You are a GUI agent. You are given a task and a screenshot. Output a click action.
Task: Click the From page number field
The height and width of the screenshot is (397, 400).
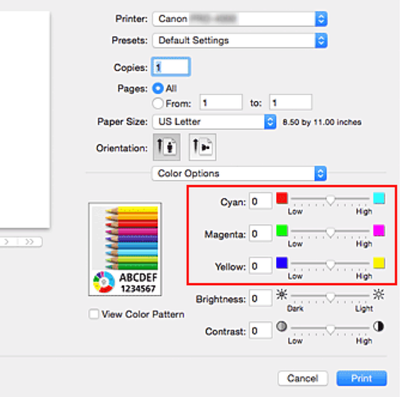[221, 102]
